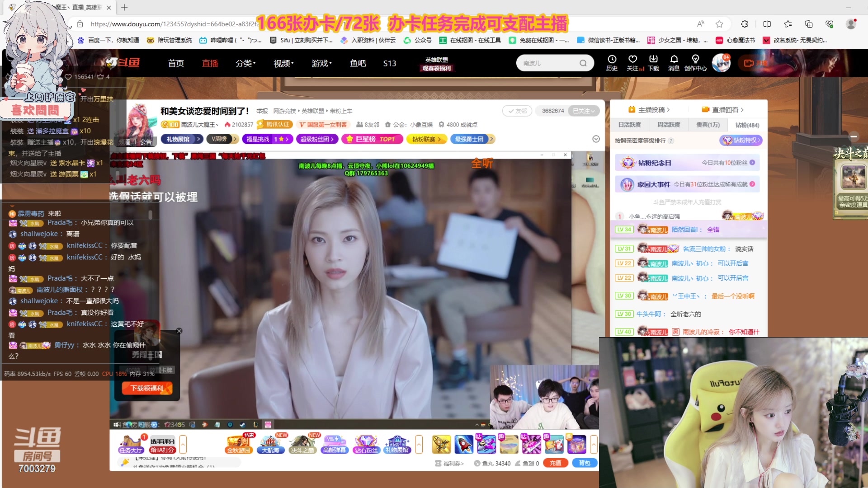The width and height of the screenshot is (868, 488).
Task: Select the blue rocket gift
Action: point(463,444)
